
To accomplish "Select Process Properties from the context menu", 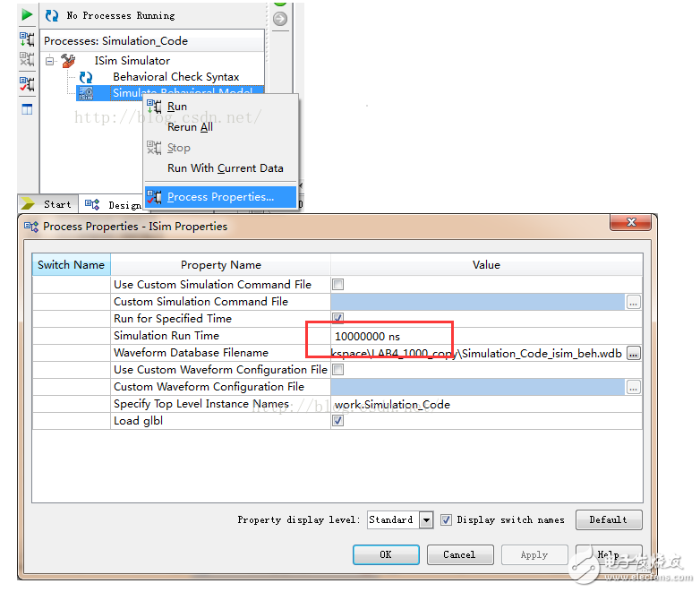I will [220, 197].
